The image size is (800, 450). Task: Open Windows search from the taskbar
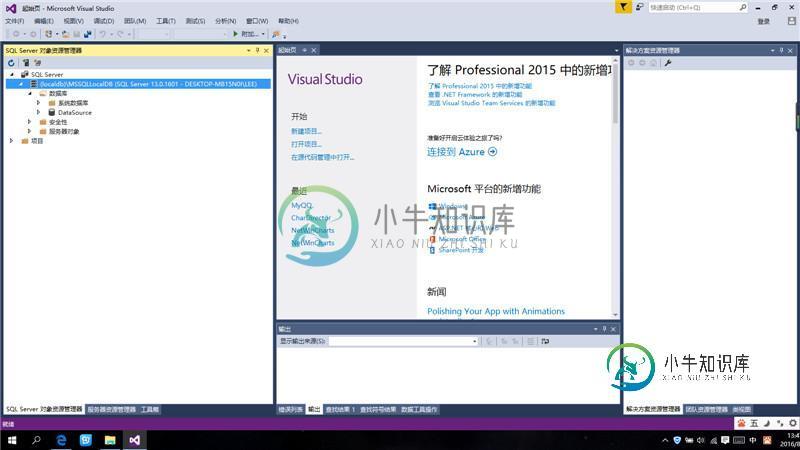pos(36,440)
